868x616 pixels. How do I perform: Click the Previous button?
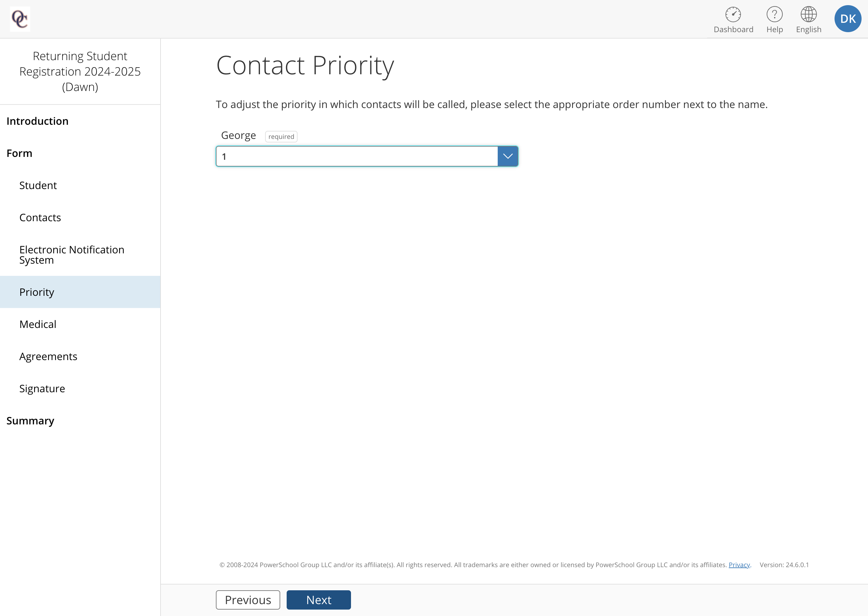(248, 600)
